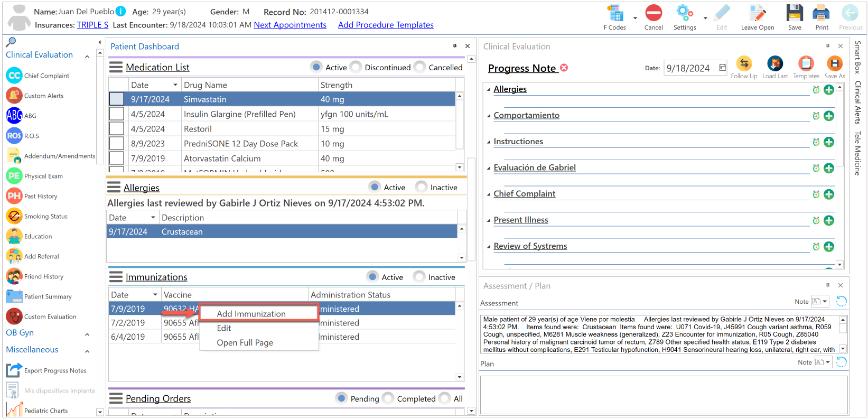Click the Load Last icon
The image size is (868, 419).
775,63
